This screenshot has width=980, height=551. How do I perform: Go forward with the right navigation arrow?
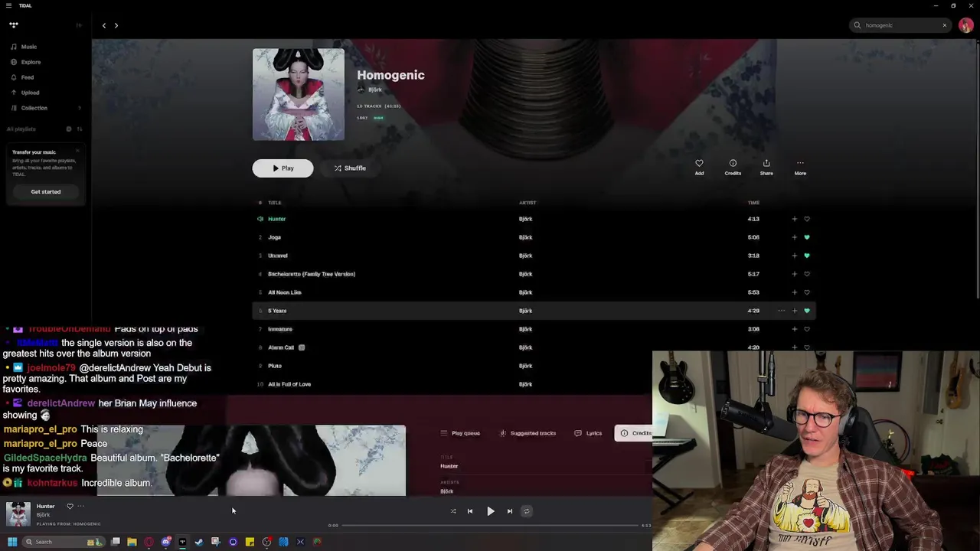pyautogui.click(x=116, y=25)
